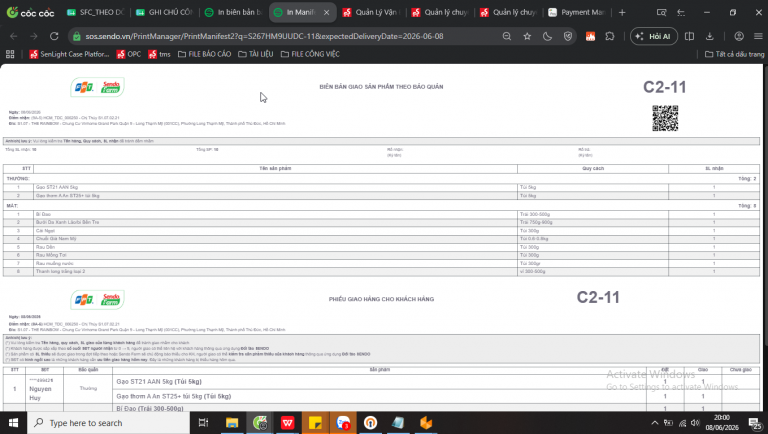Expand the TÀI LIỆU bookmark folder
This screenshot has height=434, width=768.
coord(256,54)
